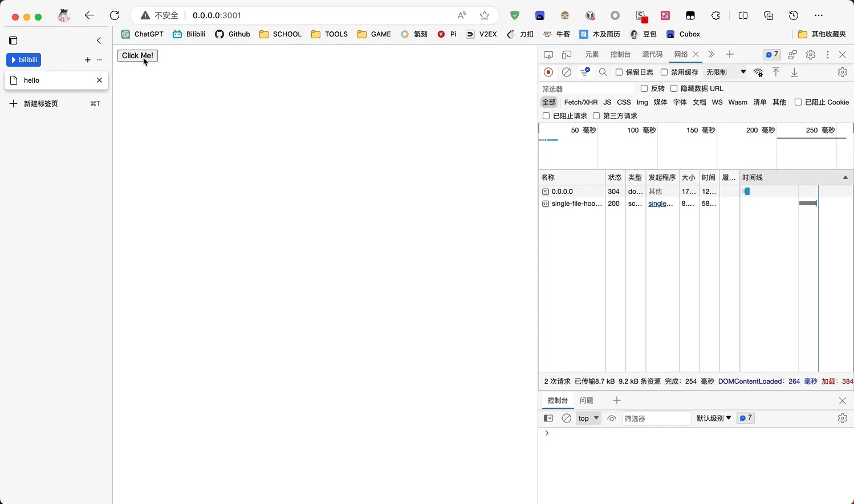The height and width of the screenshot is (504, 854).
Task: Click the export HAR download arrow
Action: coord(794,72)
